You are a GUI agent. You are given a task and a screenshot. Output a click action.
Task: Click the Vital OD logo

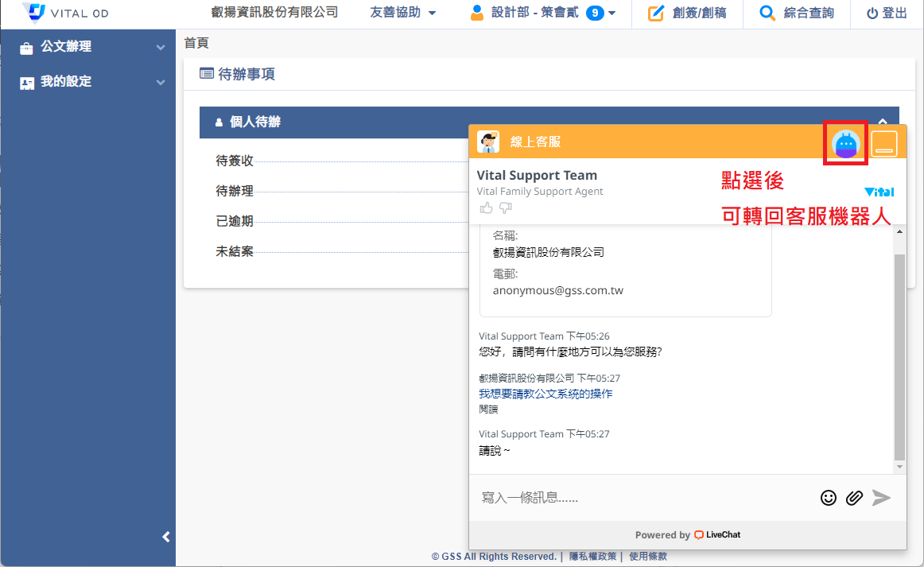click(66, 14)
